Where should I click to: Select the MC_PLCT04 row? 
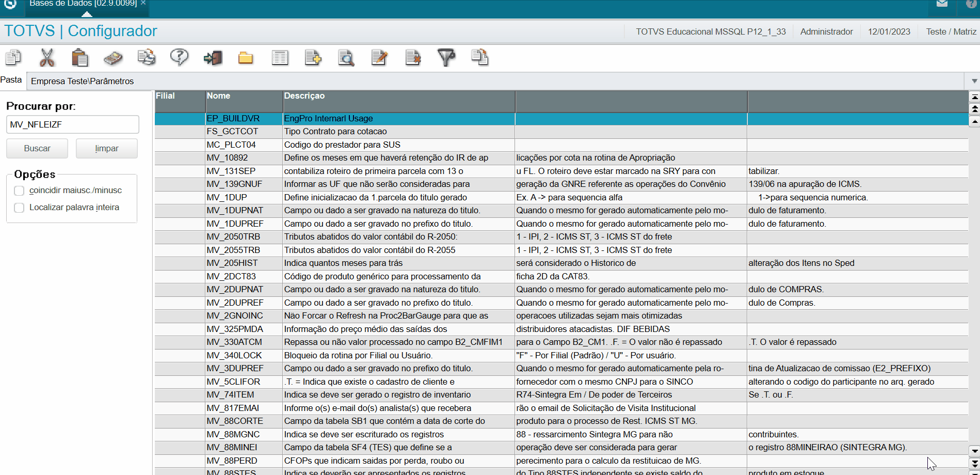click(561, 145)
